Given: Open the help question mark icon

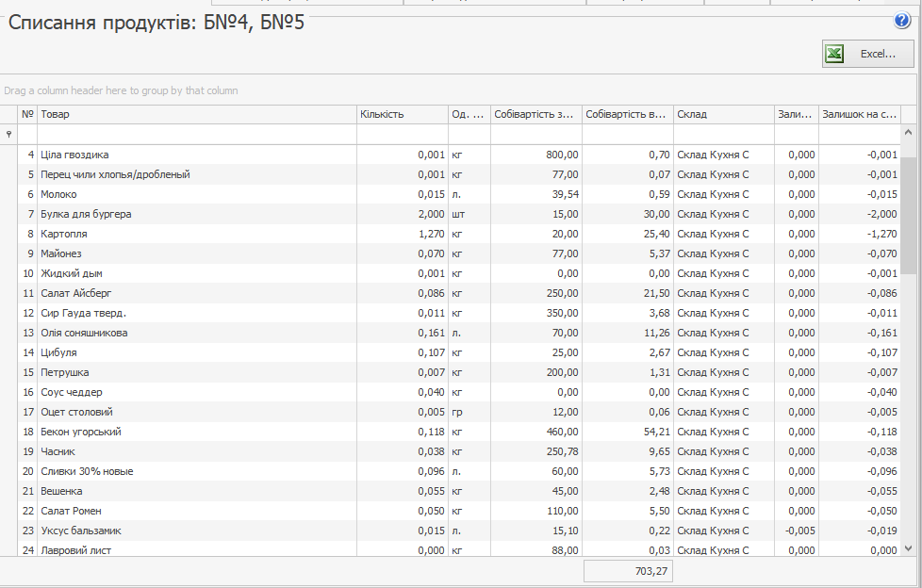Looking at the screenshot, I should 902,21.
